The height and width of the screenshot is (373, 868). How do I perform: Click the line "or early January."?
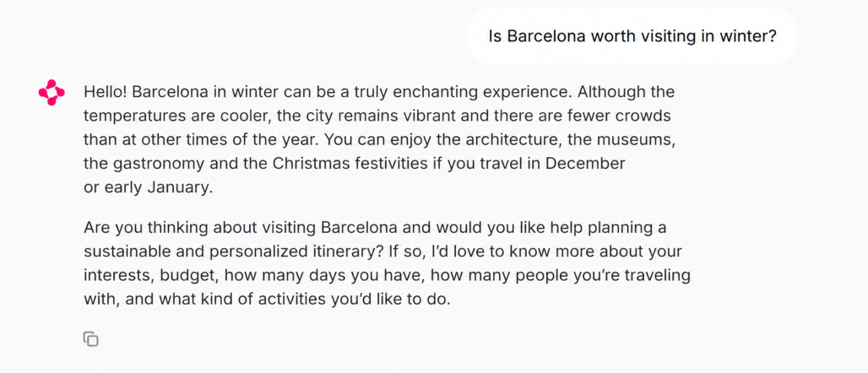tap(148, 187)
